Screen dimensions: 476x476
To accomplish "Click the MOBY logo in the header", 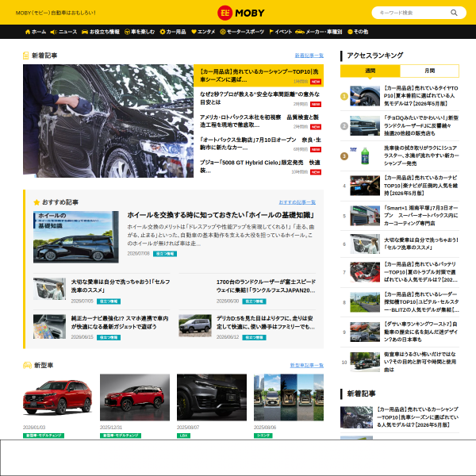I will [240, 13].
